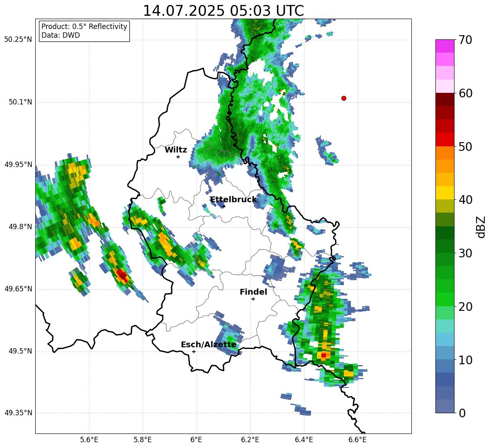Click the 10 colorbar tick label
The image size is (491, 448).
[465, 360]
